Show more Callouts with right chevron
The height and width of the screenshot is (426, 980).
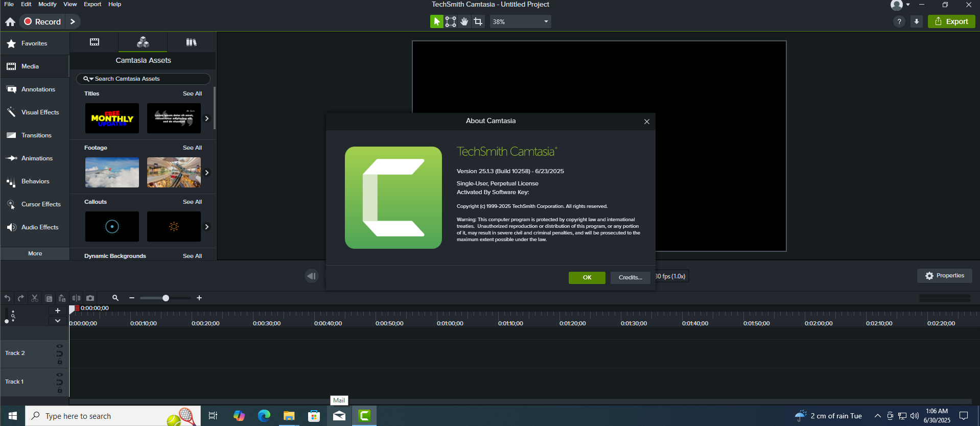(x=207, y=227)
